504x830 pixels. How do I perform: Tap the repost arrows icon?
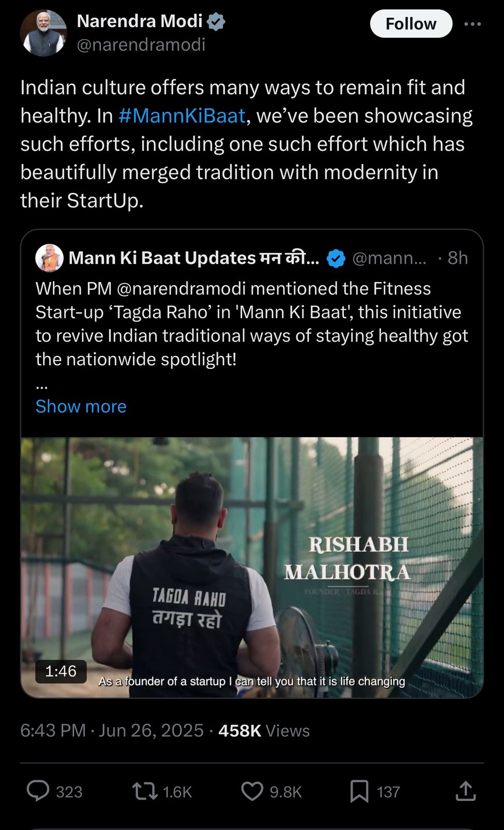coord(145,792)
